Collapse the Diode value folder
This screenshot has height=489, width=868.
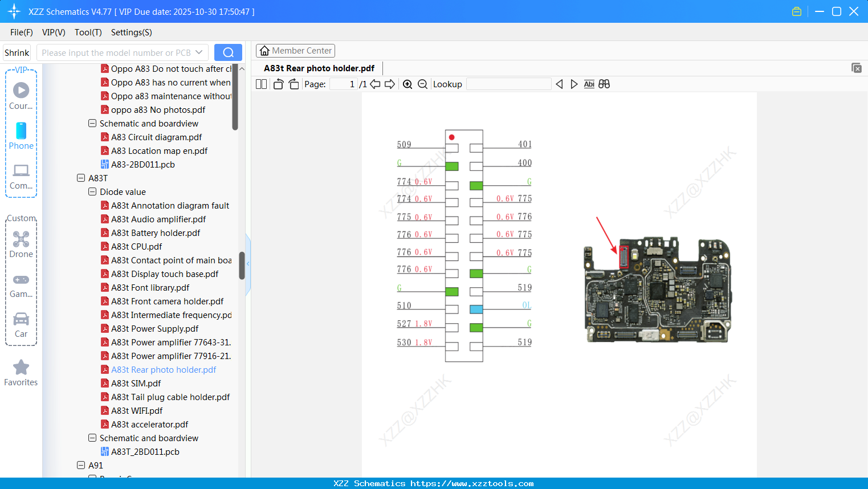(x=92, y=191)
